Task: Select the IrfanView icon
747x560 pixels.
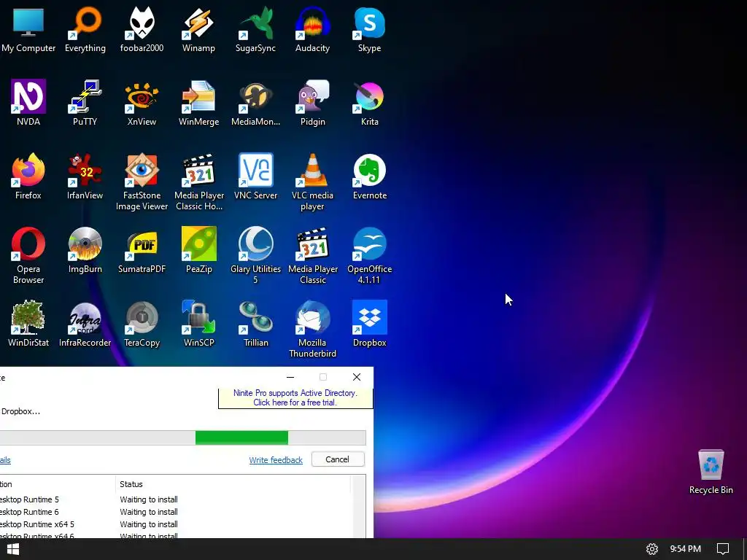Action: tap(85, 176)
